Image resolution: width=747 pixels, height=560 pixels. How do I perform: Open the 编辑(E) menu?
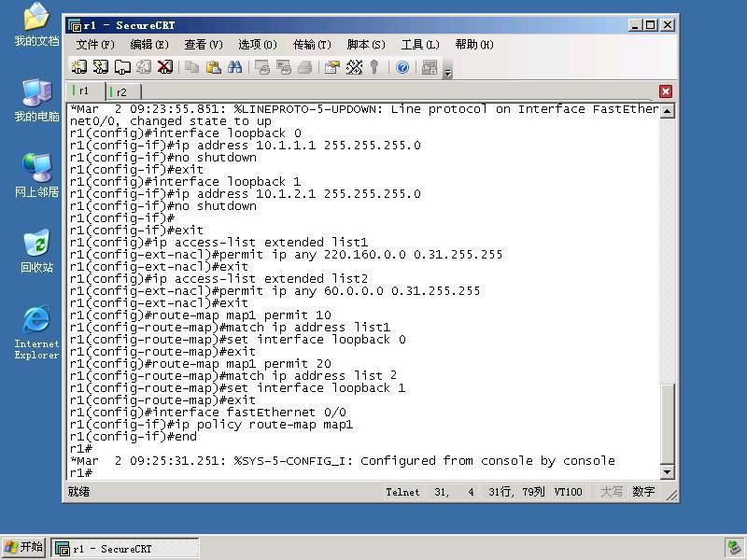(149, 45)
